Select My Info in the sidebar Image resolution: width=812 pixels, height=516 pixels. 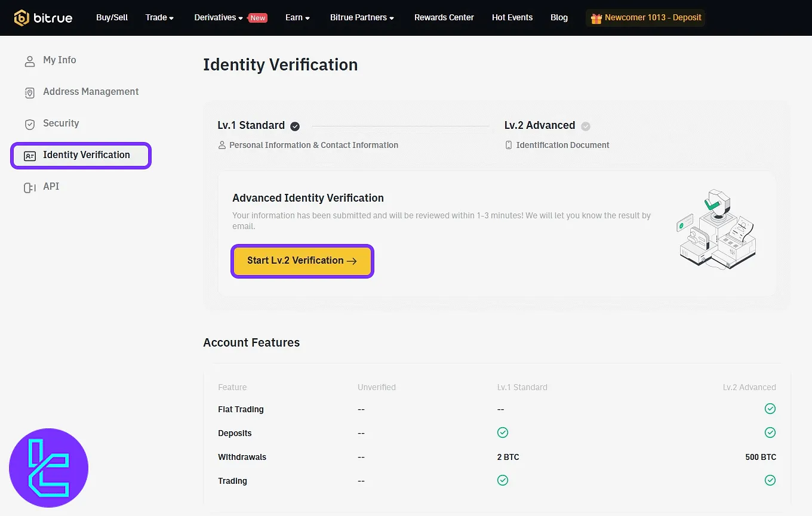coord(59,60)
